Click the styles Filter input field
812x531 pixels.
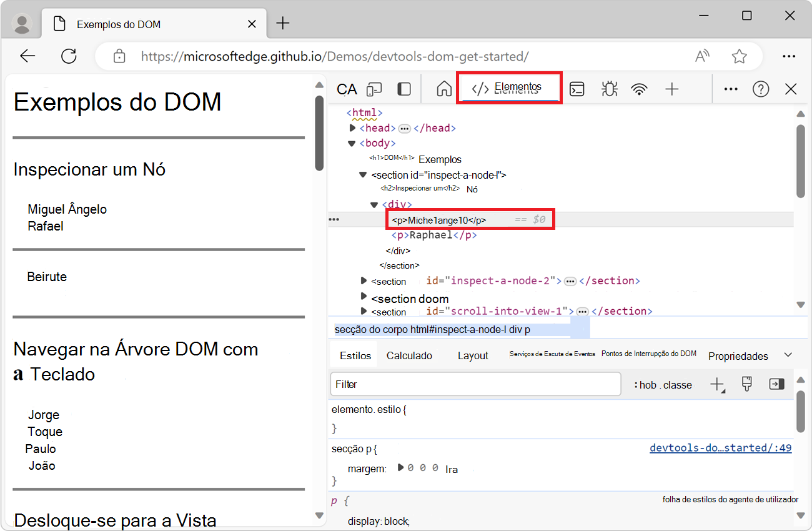tap(475, 384)
